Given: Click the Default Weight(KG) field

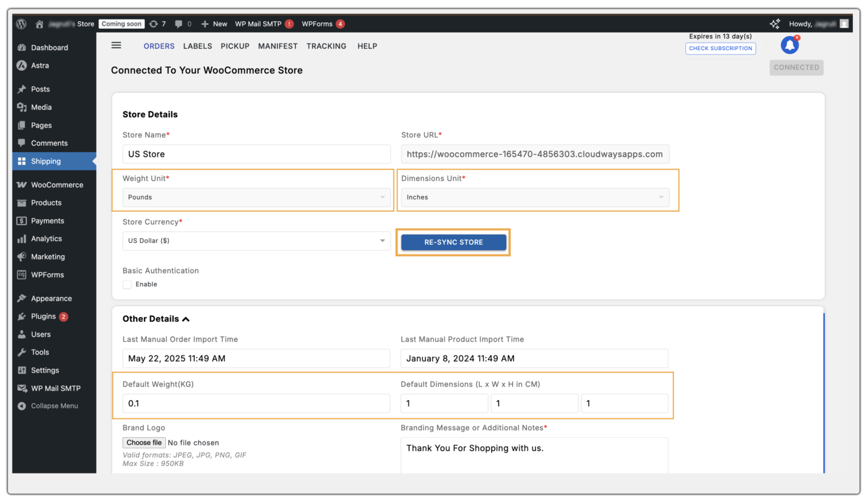Looking at the screenshot, I should pos(256,403).
